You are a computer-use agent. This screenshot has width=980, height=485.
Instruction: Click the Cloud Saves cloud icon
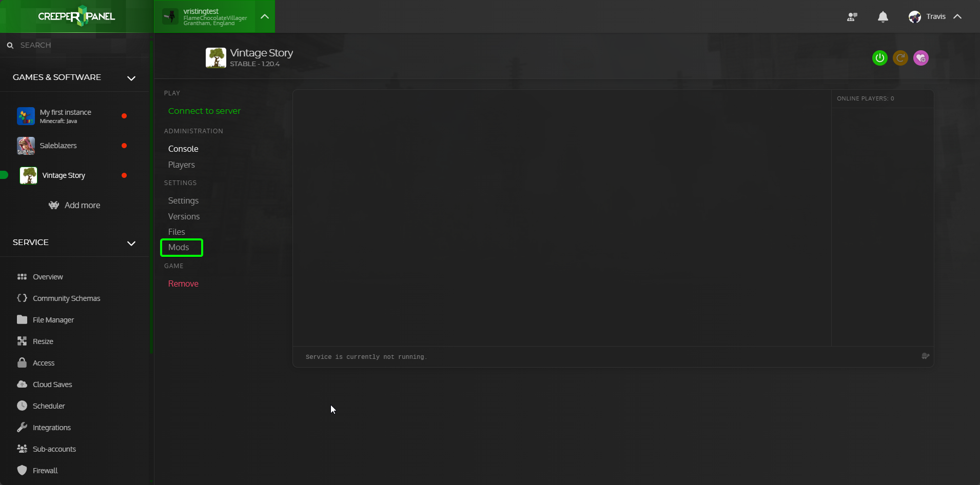(22, 384)
